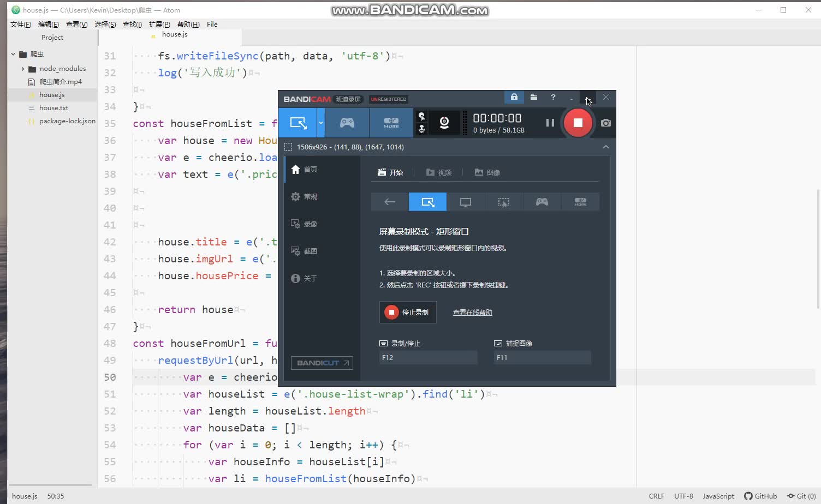Collapse the Bandicam panel with chevron
Viewport: 821px width, 504px height.
605,147
